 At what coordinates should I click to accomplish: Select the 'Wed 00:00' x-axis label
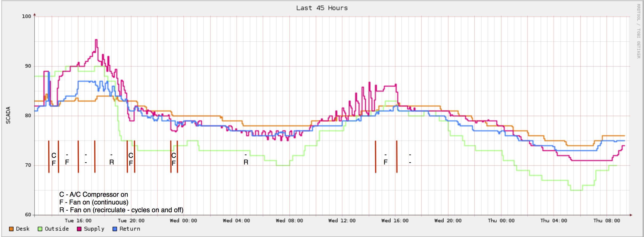click(184, 221)
